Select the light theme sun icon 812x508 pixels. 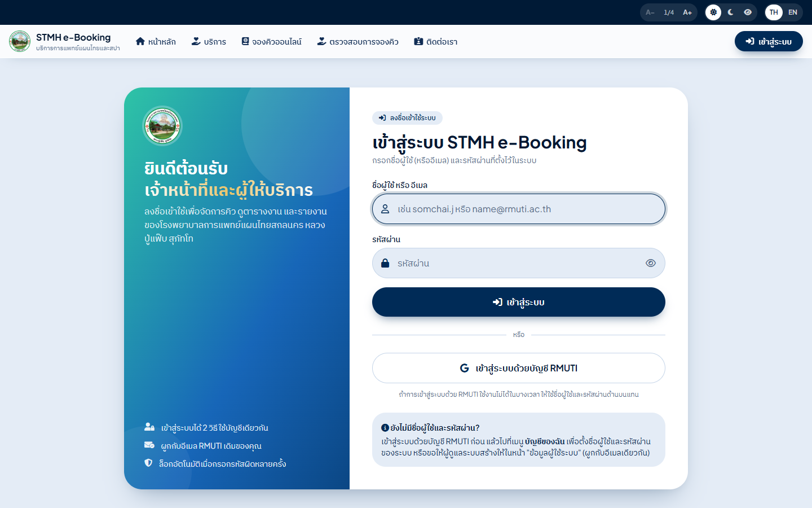(x=713, y=12)
